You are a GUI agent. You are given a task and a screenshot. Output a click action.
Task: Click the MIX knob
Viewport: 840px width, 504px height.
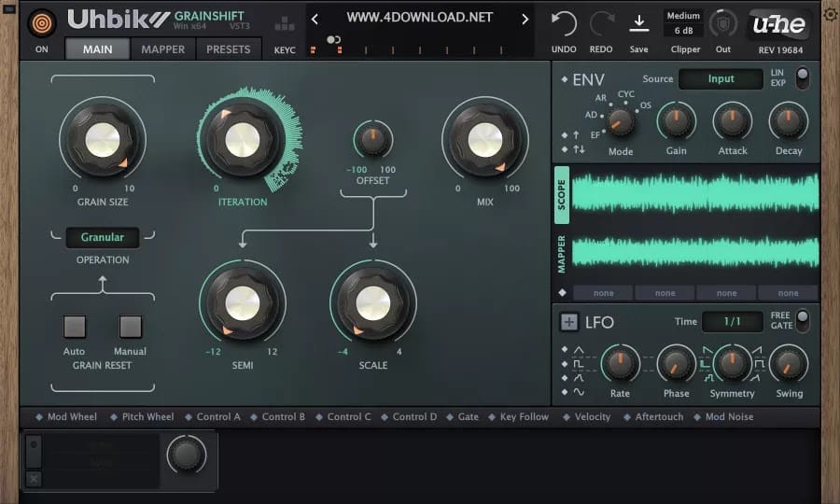point(484,141)
